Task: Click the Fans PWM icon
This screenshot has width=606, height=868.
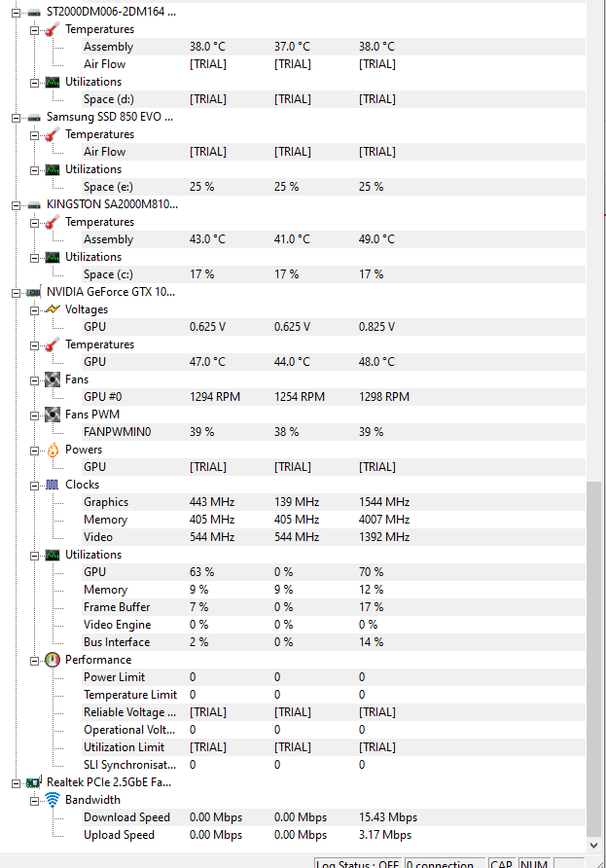Action: click(53, 415)
